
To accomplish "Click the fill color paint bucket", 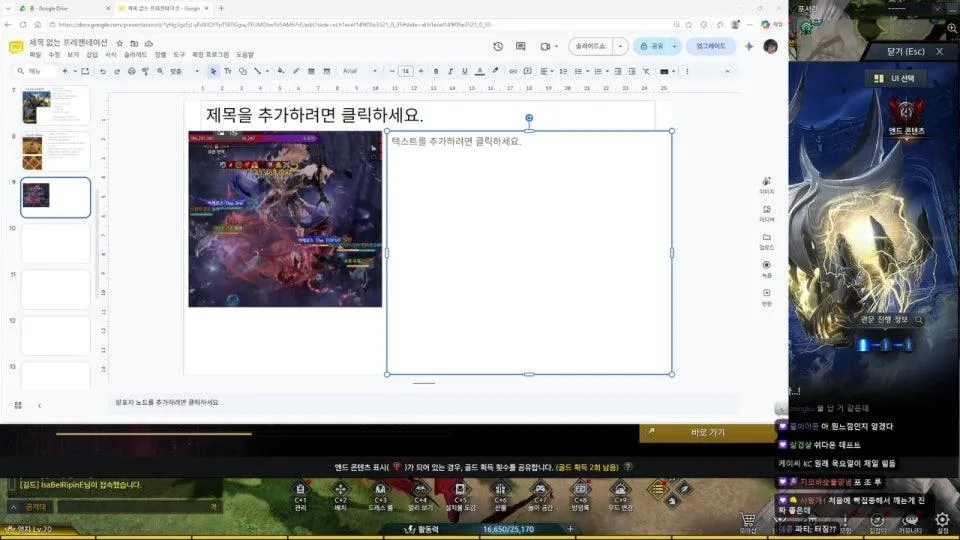I will [x=280, y=72].
